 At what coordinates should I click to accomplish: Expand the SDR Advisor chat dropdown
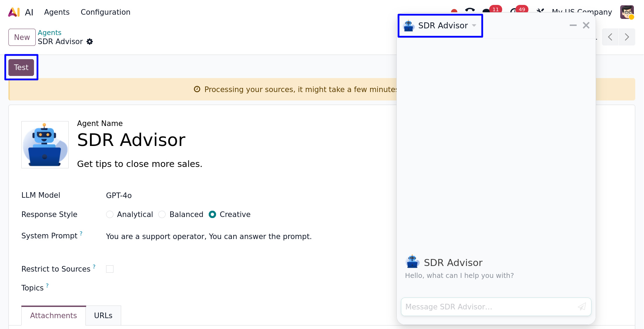point(474,25)
